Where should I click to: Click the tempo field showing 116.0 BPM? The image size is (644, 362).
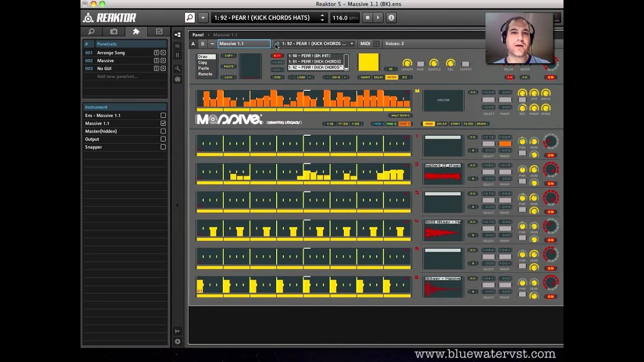[345, 18]
